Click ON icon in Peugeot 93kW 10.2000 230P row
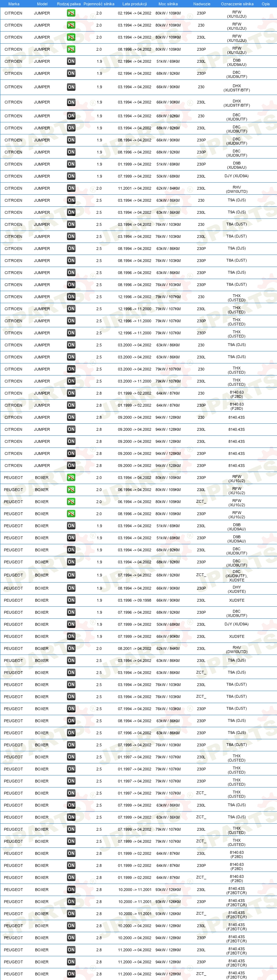The image size is (277, 980). click(71, 902)
